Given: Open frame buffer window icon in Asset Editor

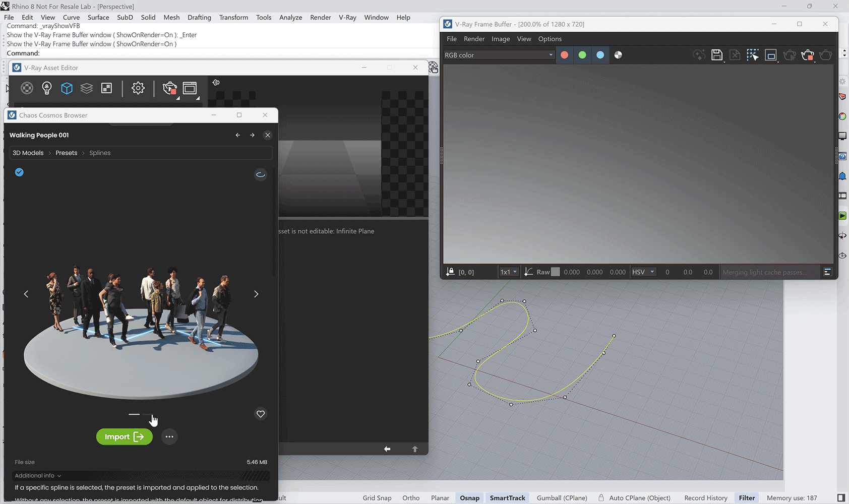Looking at the screenshot, I should point(190,88).
